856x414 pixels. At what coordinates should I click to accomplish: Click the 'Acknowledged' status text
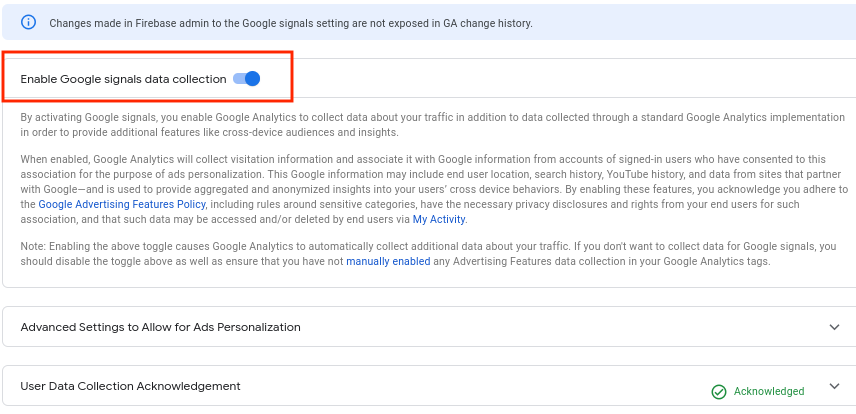768,392
